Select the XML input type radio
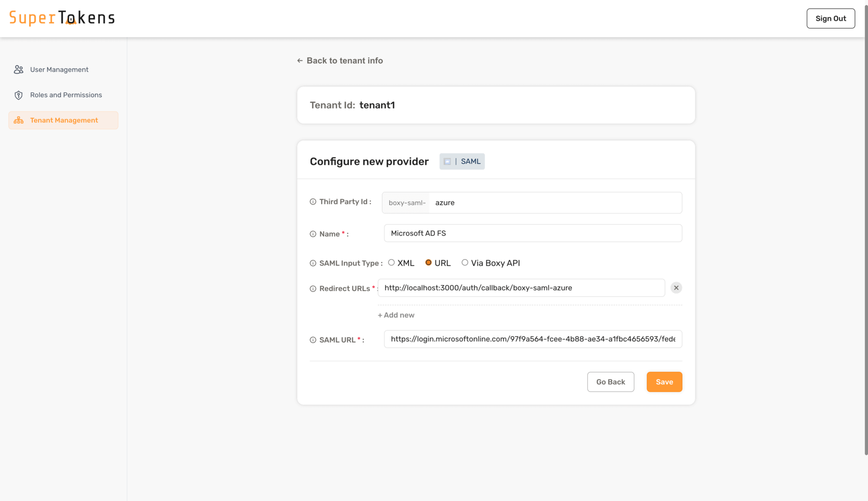868x501 pixels. point(392,263)
